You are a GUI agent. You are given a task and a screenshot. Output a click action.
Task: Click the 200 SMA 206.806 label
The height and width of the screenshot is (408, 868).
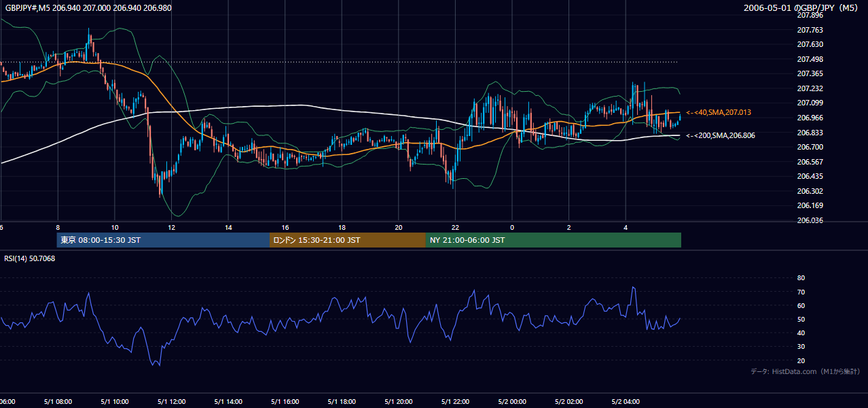tap(720, 135)
